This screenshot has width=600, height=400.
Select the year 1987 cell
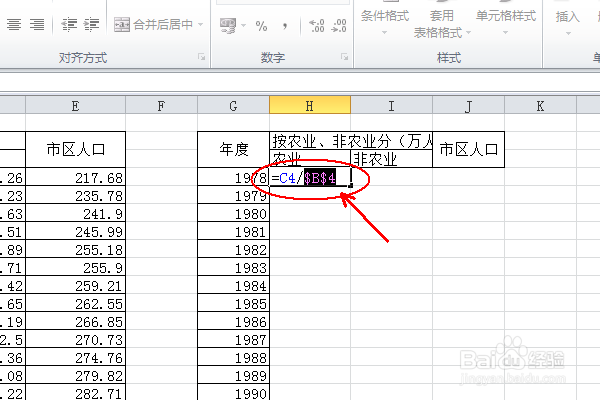click(x=233, y=340)
